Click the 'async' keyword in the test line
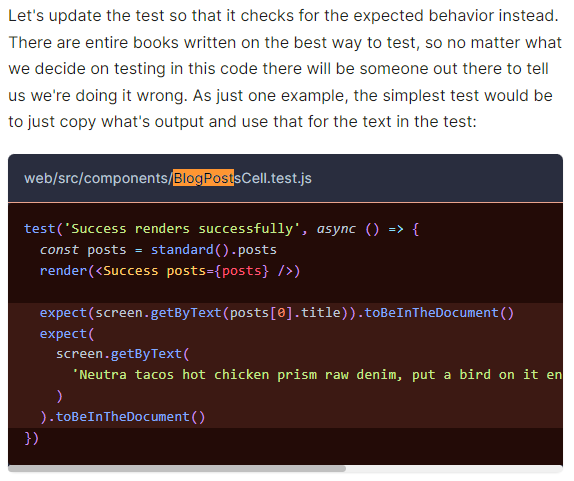Viewport: 574px width, 481px height. coord(336,229)
